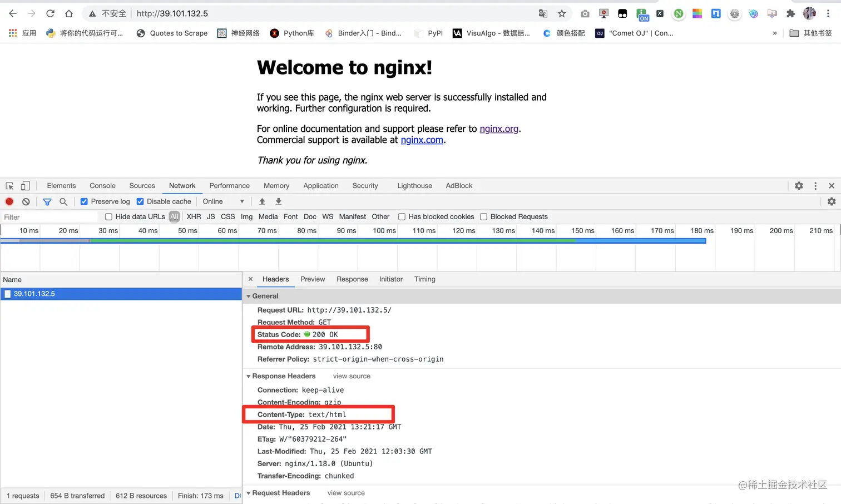Screen dimensions: 841x504
Task: Open network search magnifier
Action: (x=63, y=201)
